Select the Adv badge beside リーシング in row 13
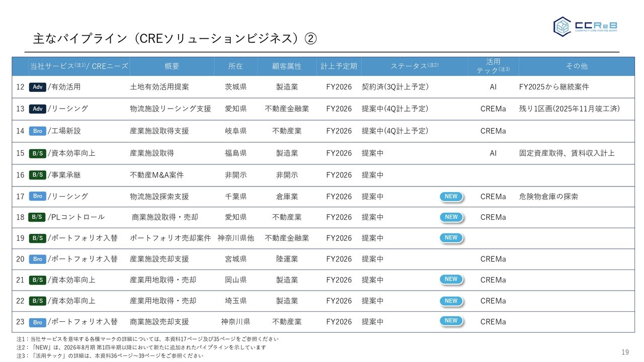The image size is (644, 362). [x=38, y=109]
